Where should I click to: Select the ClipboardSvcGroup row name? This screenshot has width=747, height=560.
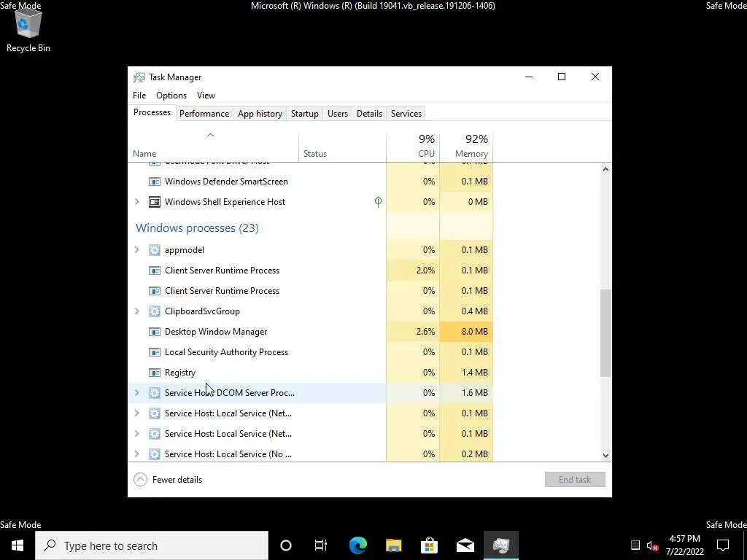[x=203, y=311]
